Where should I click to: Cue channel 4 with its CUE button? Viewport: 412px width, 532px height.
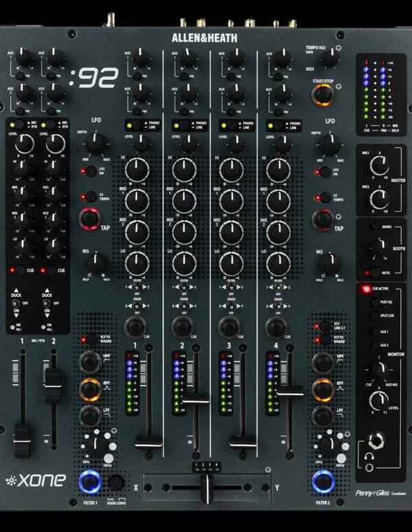pos(276,326)
